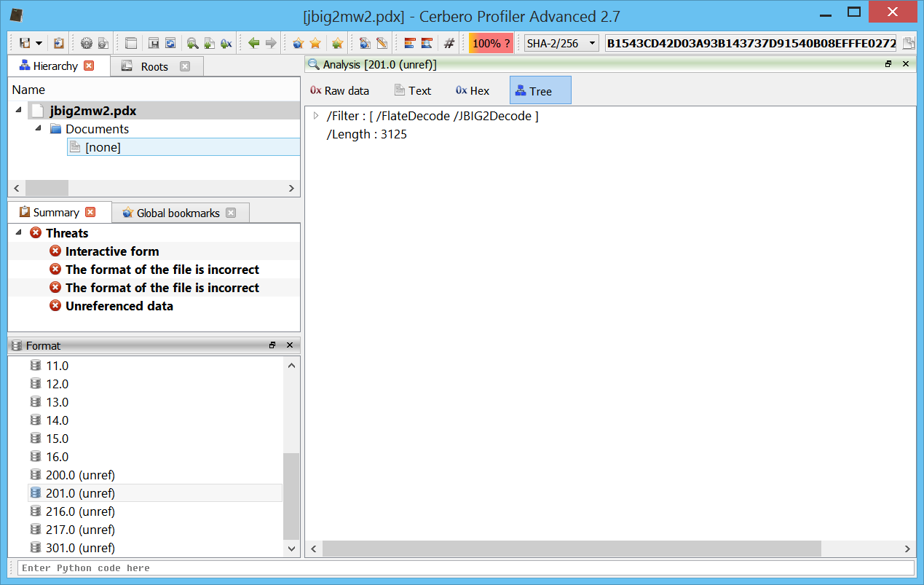Click the Format list down scroll arrow
This screenshot has width=924, height=585.
pos(291,549)
